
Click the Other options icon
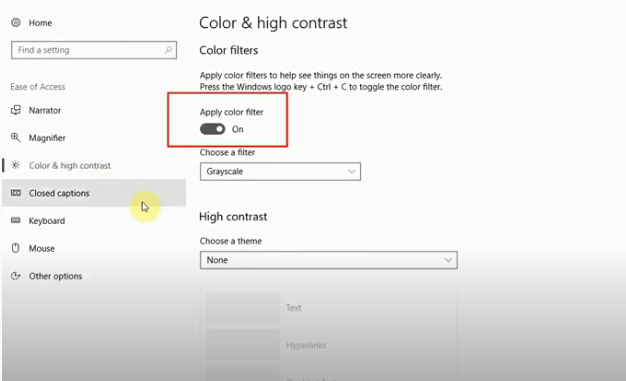16,276
